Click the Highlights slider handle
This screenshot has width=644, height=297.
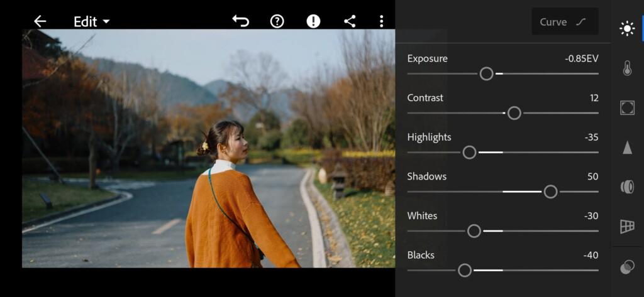[469, 153]
